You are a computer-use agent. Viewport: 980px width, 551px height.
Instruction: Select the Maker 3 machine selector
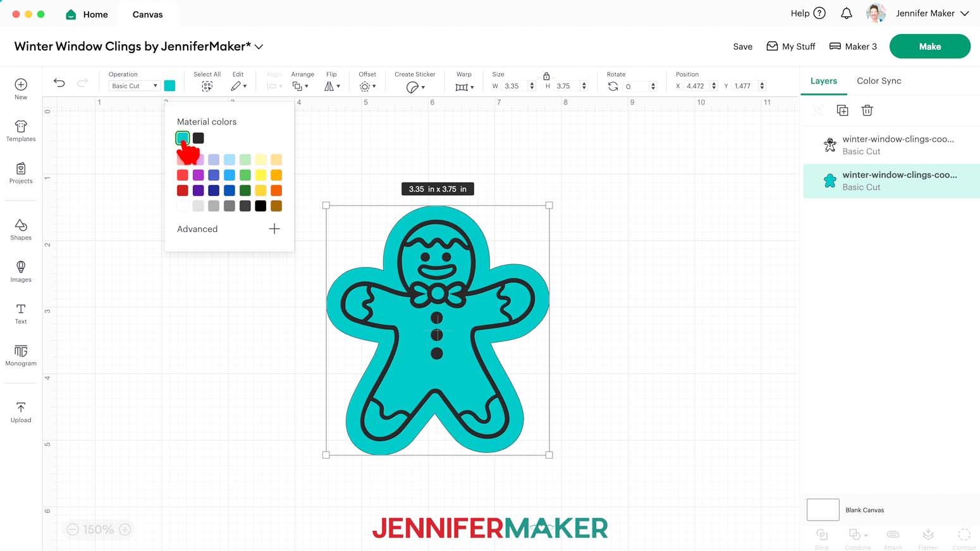[x=853, y=47]
